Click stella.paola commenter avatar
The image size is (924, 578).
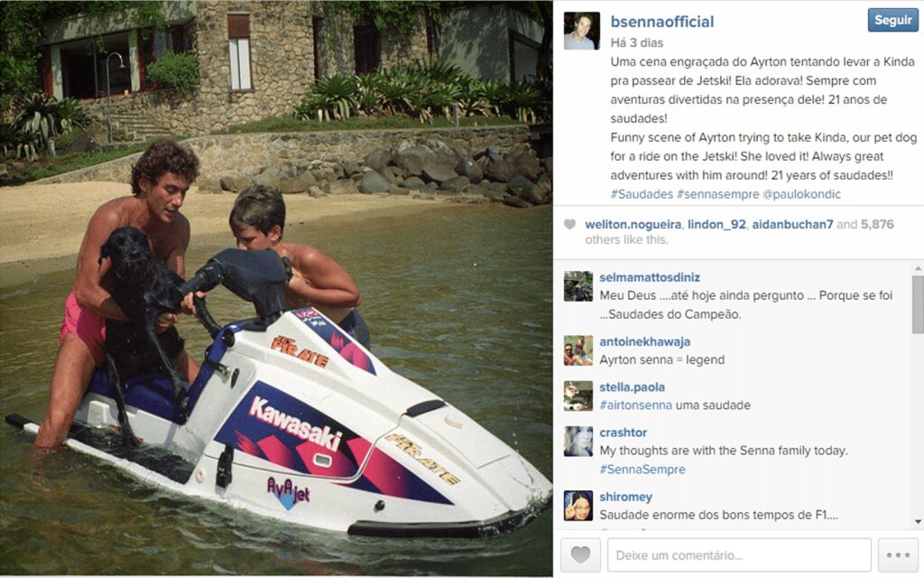pos(578,396)
